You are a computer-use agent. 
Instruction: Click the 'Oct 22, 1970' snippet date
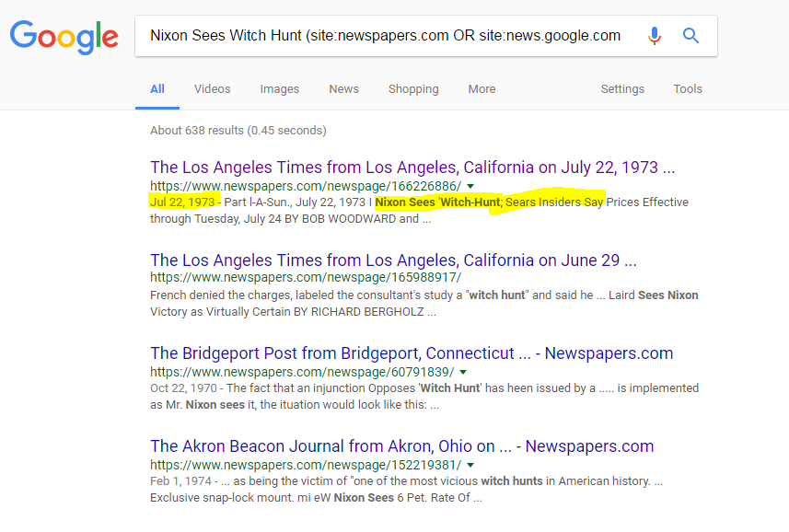[183, 388]
